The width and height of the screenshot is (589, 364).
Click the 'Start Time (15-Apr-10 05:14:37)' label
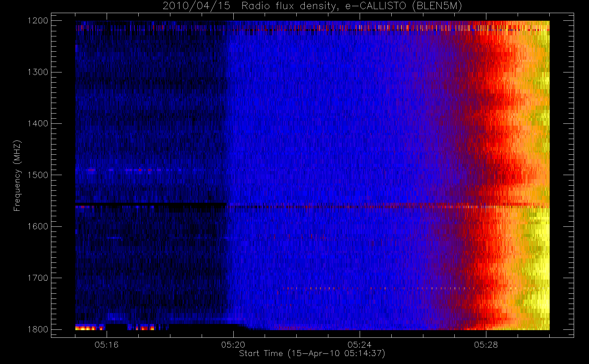(312, 353)
